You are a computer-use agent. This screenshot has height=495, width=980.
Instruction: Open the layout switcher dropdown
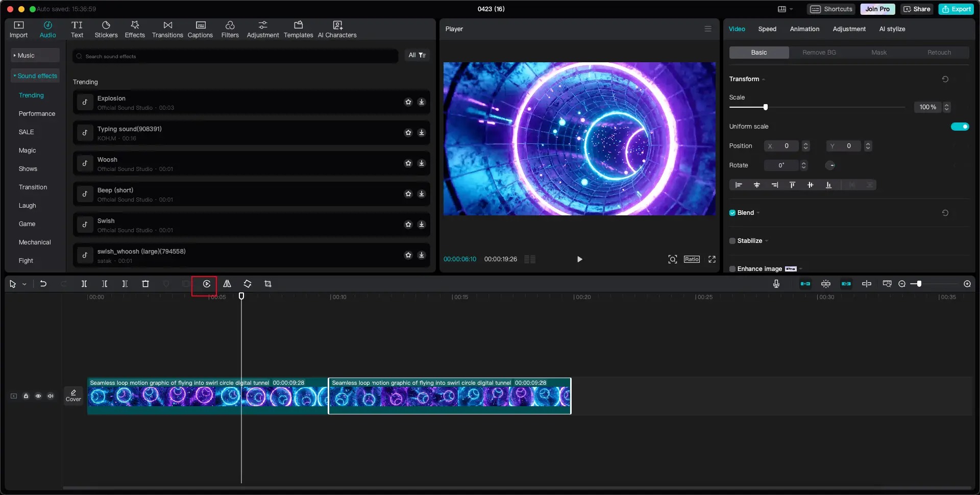point(786,9)
